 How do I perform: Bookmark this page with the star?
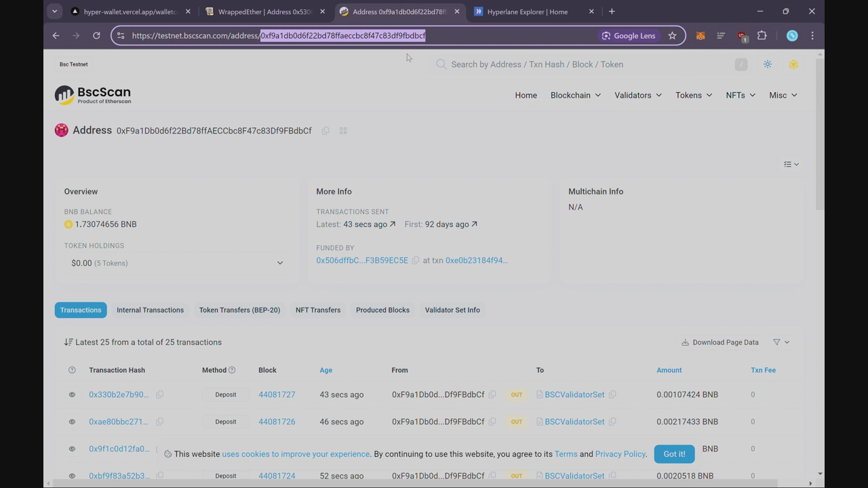672,35
